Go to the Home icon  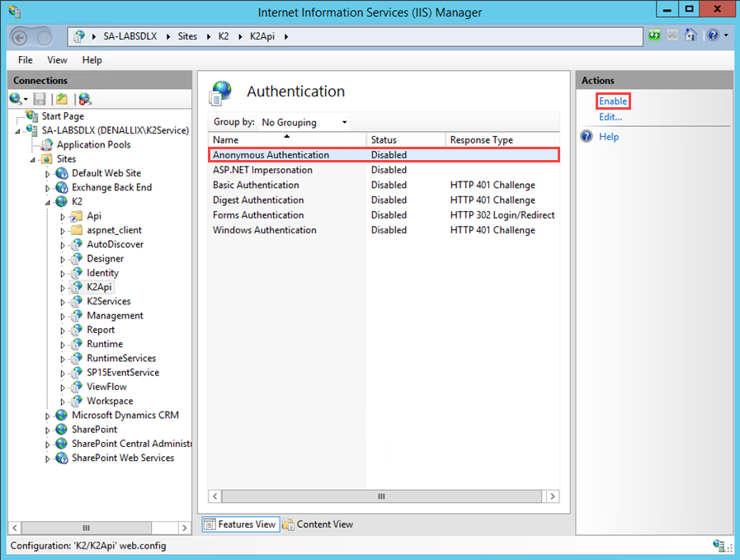[691, 35]
